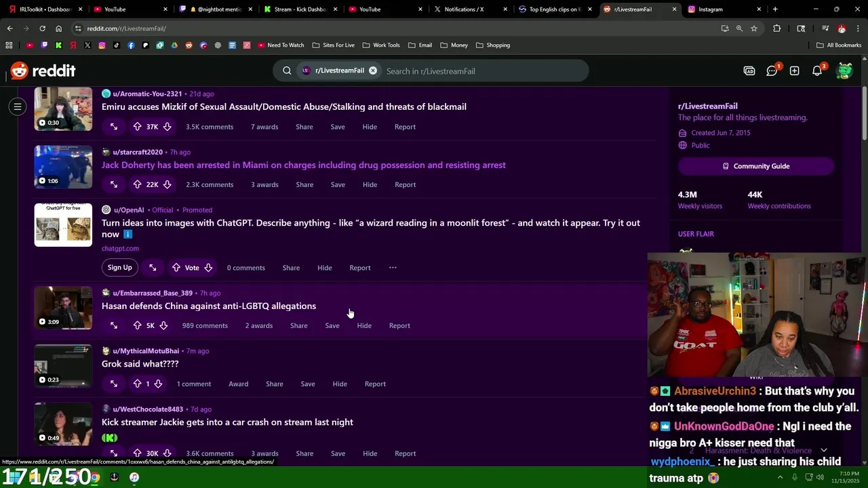This screenshot has height=488, width=868.
Task: Click the Advertise icon in header
Action: tap(749, 70)
